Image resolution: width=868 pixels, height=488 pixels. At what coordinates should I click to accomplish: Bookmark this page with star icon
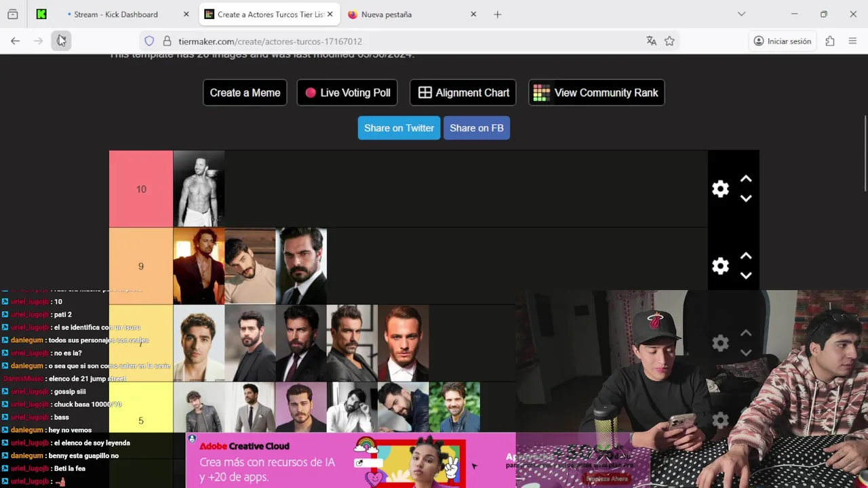point(669,41)
